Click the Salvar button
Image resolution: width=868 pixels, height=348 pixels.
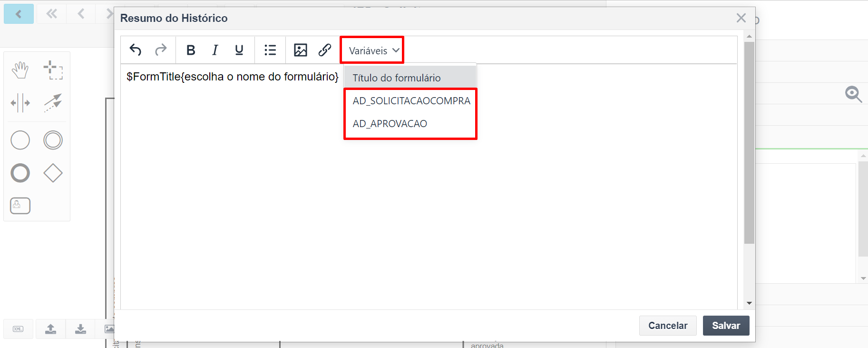pyautogui.click(x=726, y=326)
